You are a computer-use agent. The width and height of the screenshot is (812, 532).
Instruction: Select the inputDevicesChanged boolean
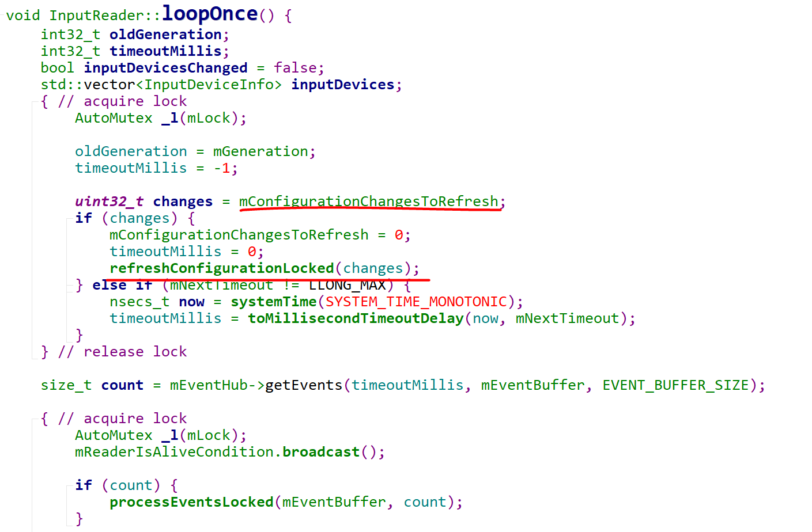[165, 67]
